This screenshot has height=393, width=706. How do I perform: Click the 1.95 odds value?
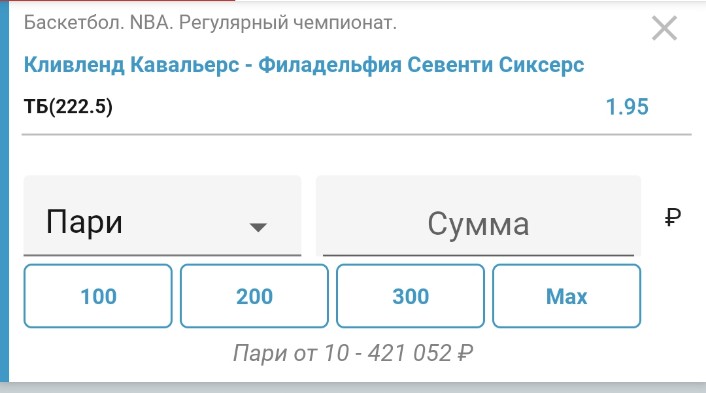point(627,107)
